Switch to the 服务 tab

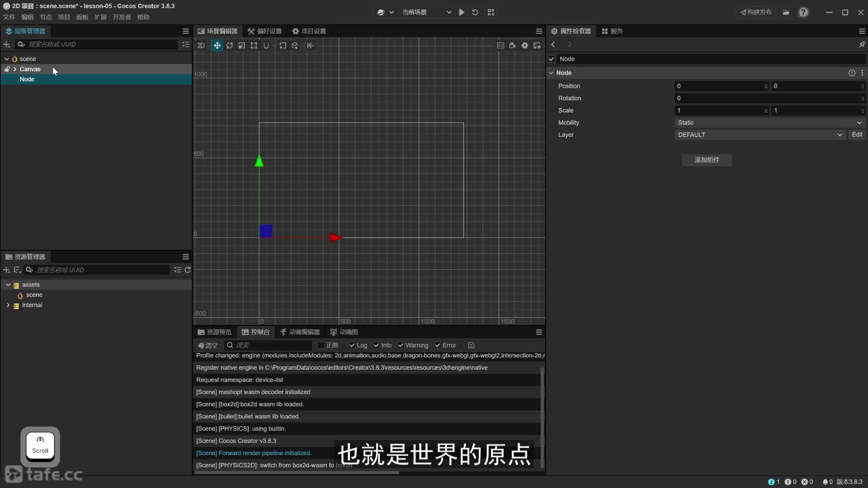click(x=613, y=31)
